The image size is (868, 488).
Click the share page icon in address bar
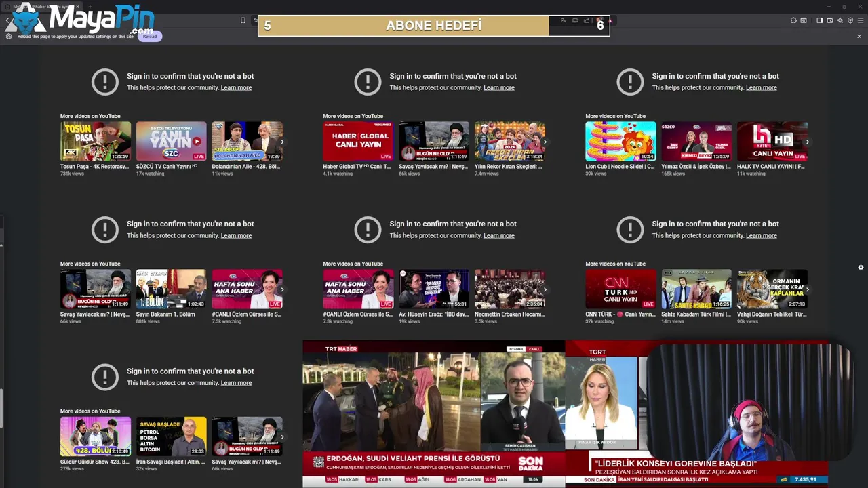point(587,20)
